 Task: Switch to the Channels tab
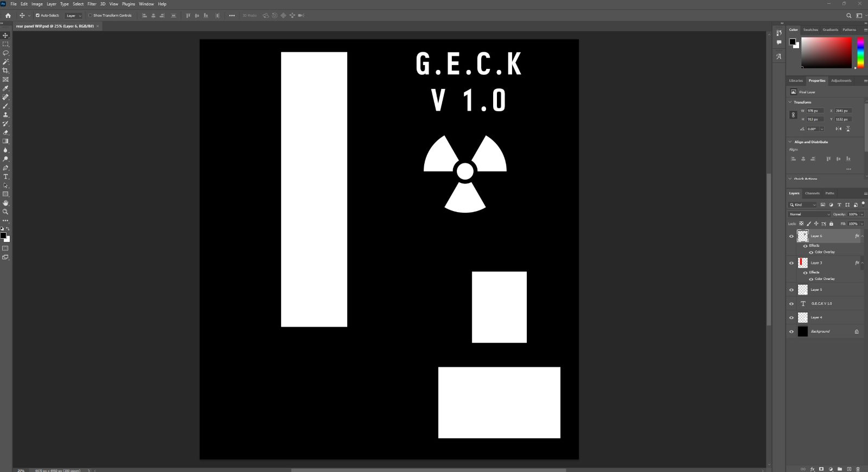[812, 193]
